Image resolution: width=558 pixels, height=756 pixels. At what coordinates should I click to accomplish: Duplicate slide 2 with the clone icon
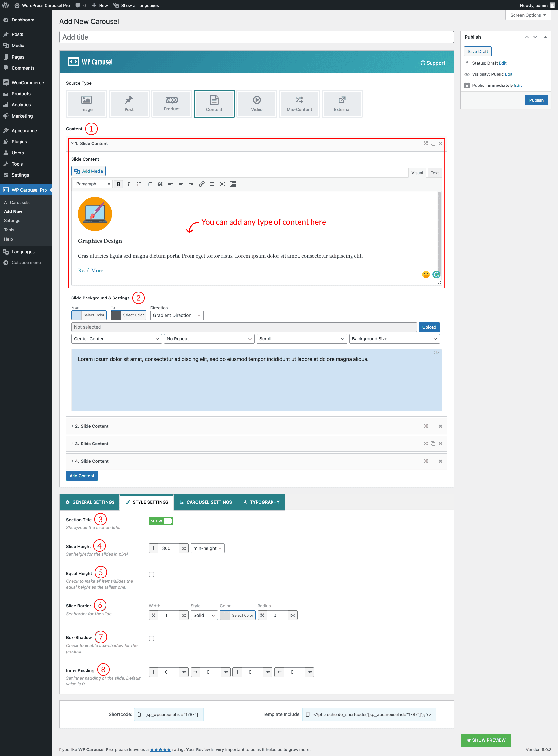click(x=433, y=426)
